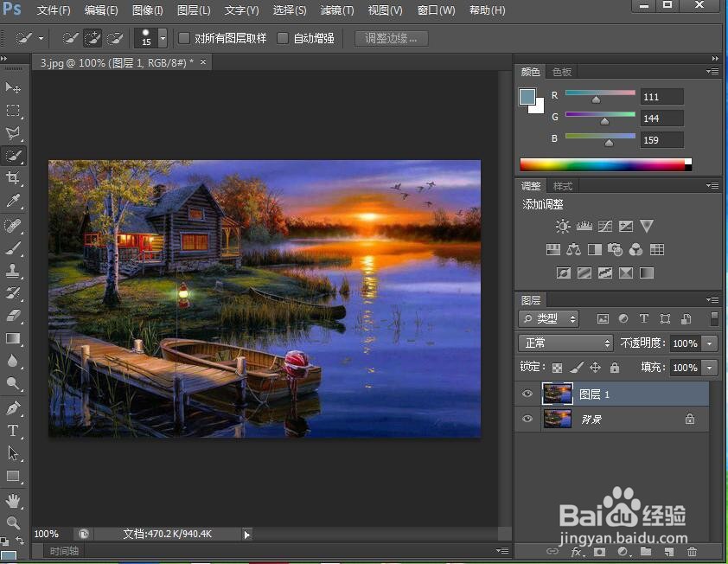The width and height of the screenshot is (728, 564).
Task: Choose Add to Selection mode
Action: 93,38
